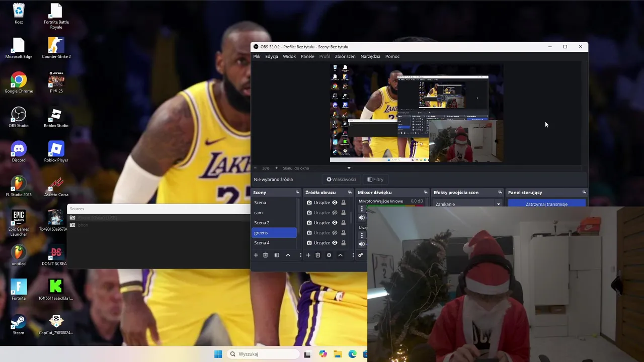The image size is (644, 362).
Task: Mute Mikrofon/Wejście liniowe with the speaker icon
Action: (x=362, y=218)
